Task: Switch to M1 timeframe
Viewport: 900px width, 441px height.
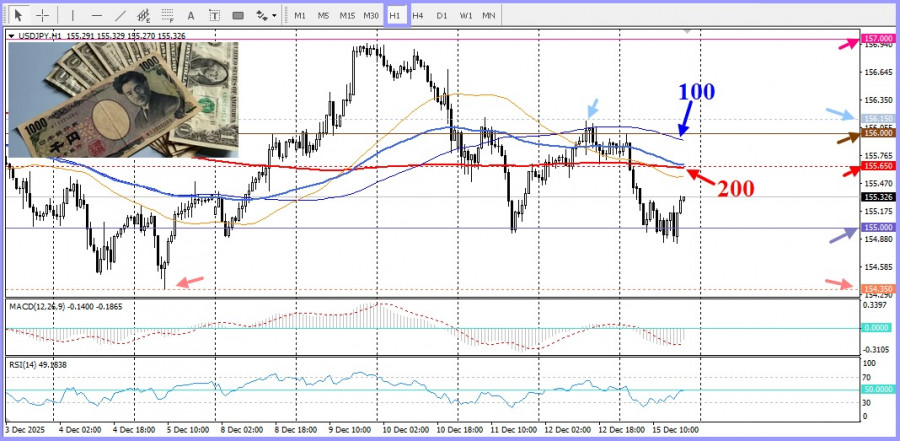Action: pyautogui.click(x=299, y=15)
